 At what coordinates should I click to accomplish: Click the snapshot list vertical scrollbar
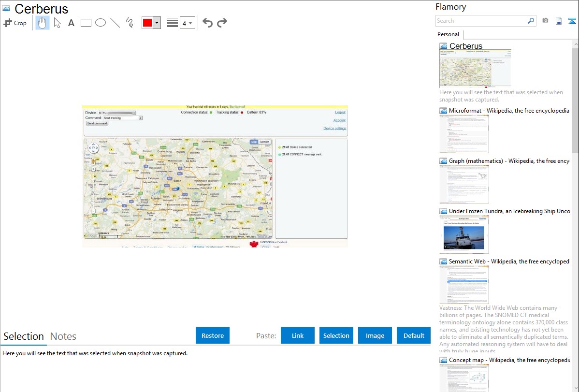coord(575,101)
